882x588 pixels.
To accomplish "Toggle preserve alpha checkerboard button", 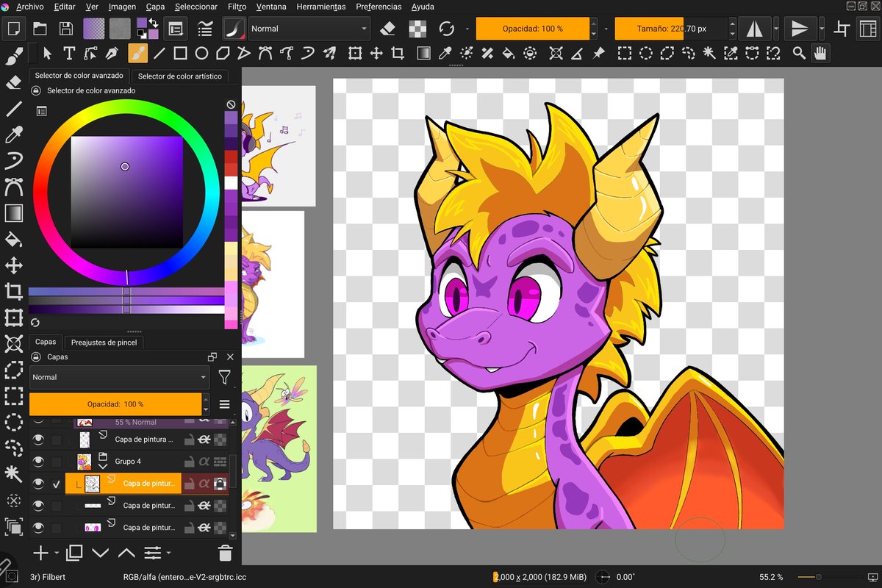I will 417,29.
